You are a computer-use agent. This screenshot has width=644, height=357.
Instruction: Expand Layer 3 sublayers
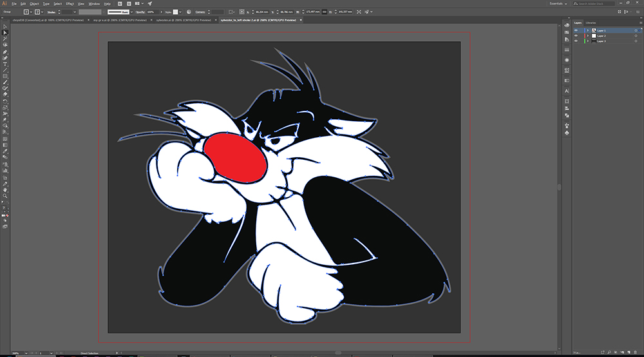point(588,41)
